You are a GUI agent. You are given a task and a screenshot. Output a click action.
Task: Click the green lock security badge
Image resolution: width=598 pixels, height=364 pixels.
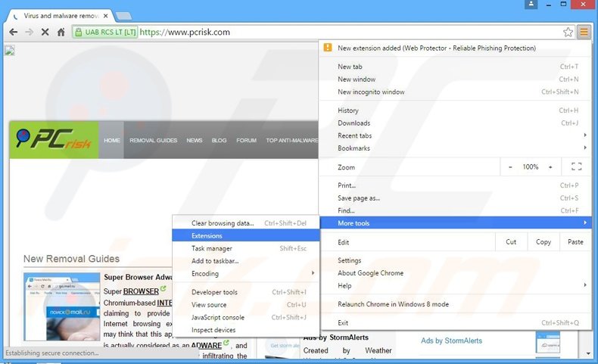point(104,32)
